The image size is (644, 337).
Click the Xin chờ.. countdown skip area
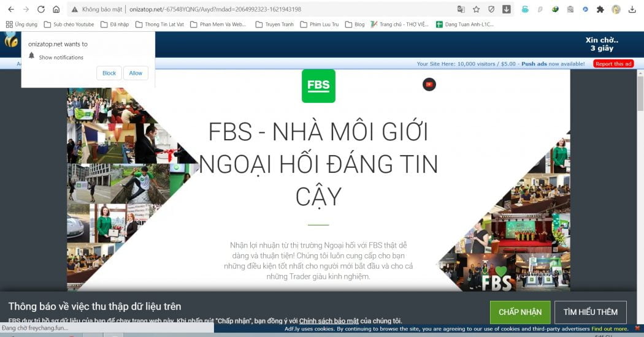pos(602,44)
